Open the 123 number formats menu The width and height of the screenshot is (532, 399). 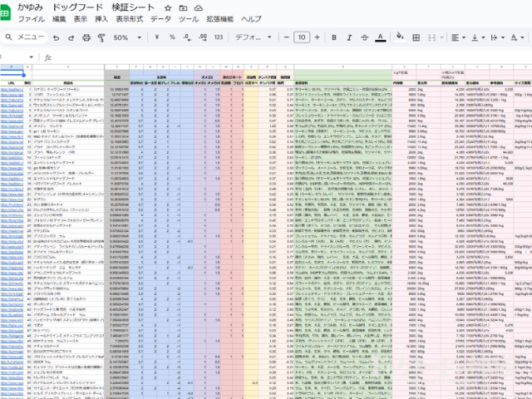219,37
